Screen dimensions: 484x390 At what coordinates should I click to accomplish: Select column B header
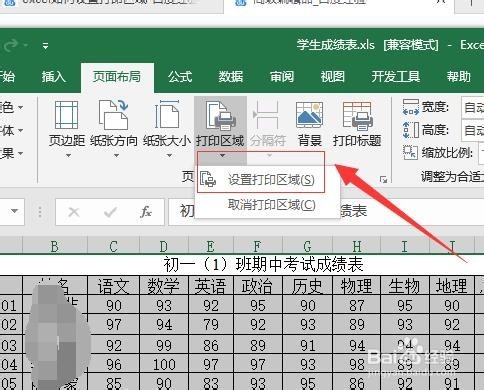point(55,247)
